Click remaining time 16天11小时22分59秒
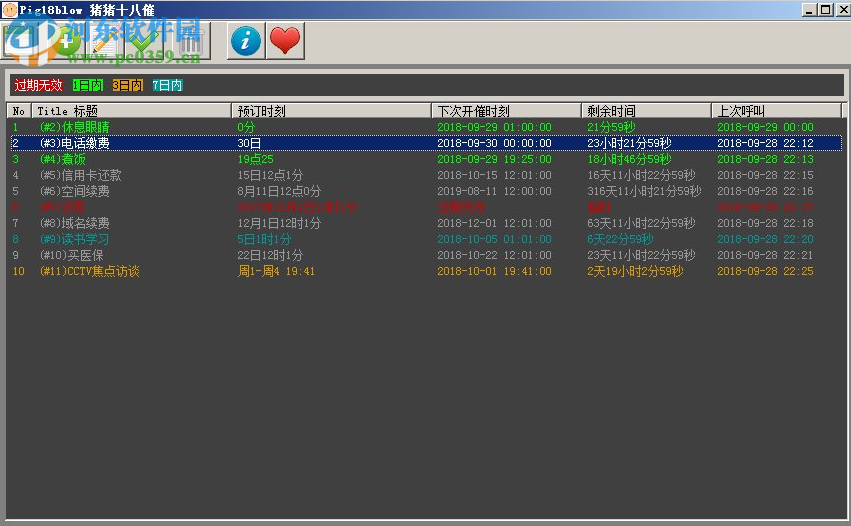The image size is (851, 526). [641, 175]
